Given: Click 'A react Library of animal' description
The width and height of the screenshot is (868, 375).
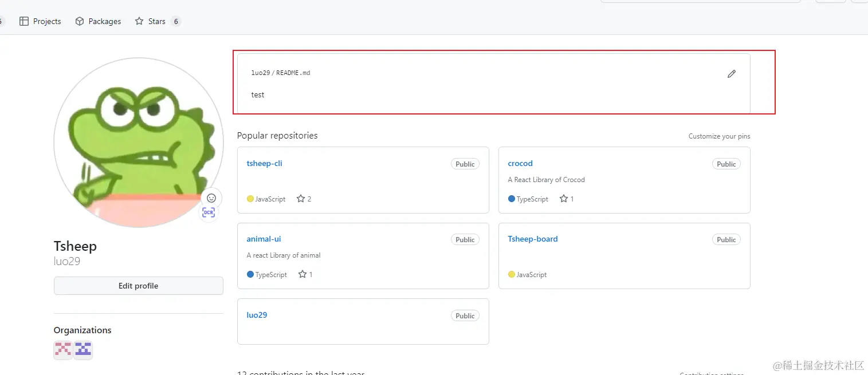Looking at the screenshot, I should tap(284, 255).
